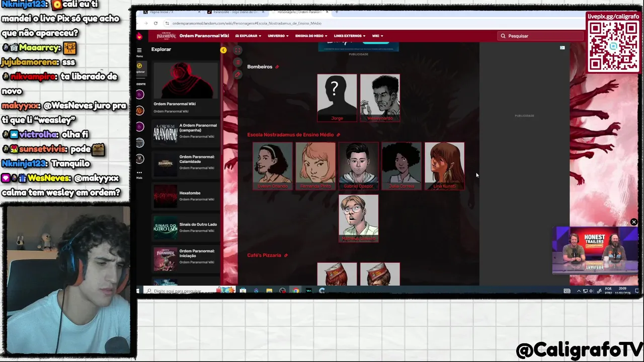Open the WIKI dropdown menu

(x=377, y=36)
